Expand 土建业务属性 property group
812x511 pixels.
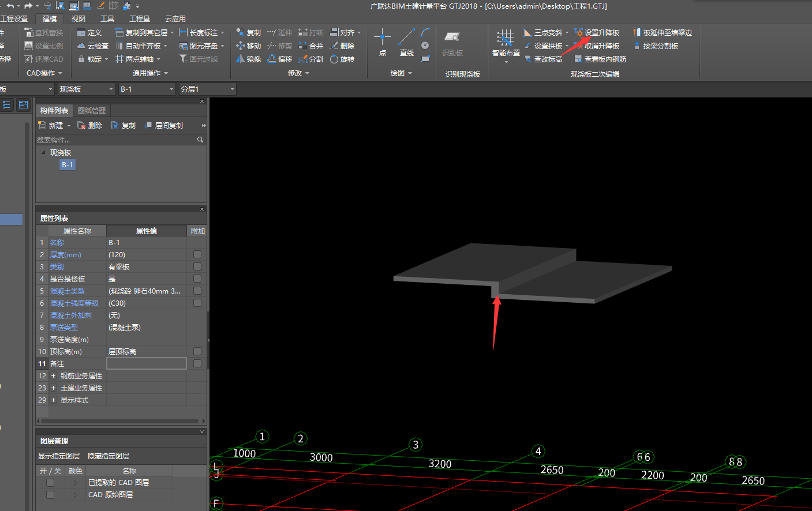point(53,388)
